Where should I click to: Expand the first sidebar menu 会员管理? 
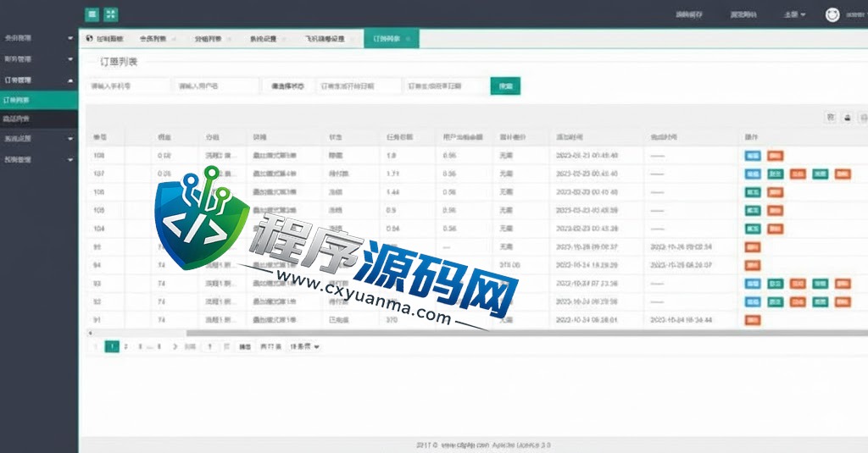tap(39, 38)
